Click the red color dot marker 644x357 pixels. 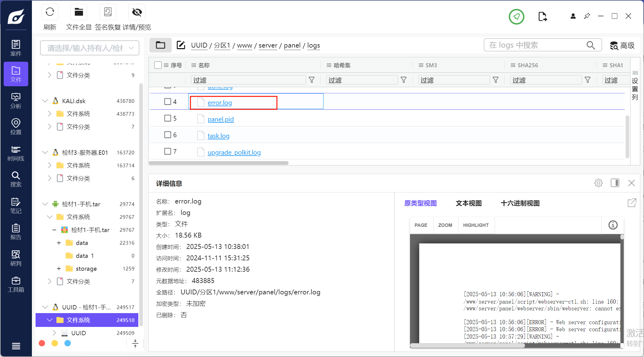[42, 343]
